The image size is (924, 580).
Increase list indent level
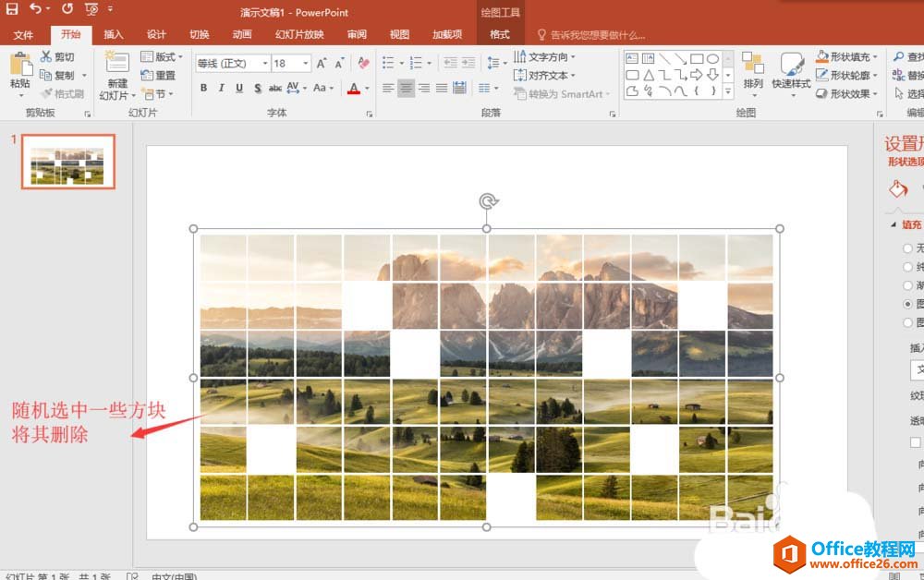[x=468, y=63]
